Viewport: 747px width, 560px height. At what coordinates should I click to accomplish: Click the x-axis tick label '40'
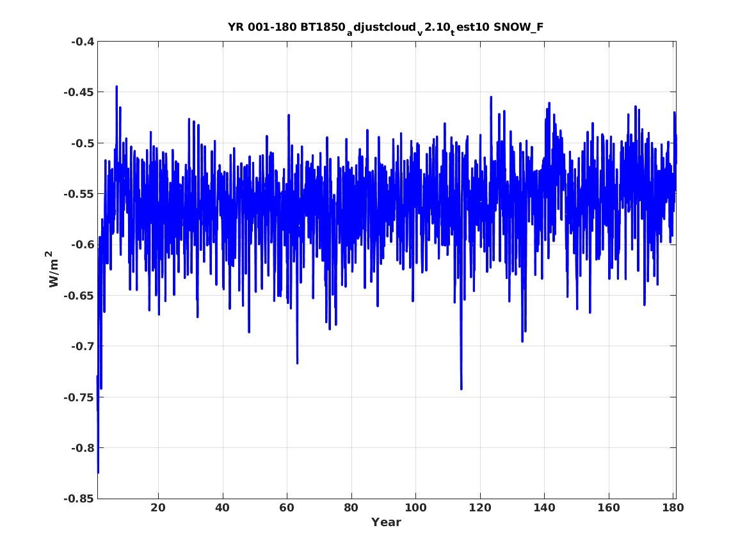(223, 508)
